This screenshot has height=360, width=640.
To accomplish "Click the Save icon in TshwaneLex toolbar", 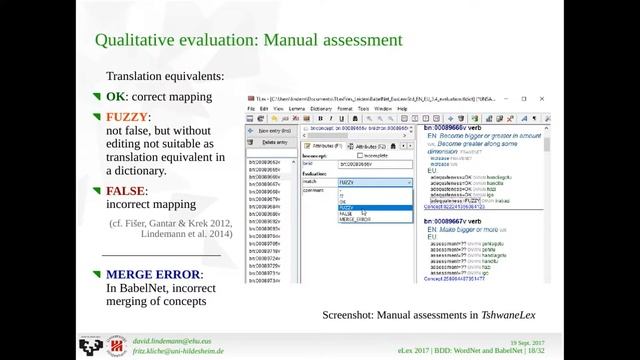I will [250, 119].
